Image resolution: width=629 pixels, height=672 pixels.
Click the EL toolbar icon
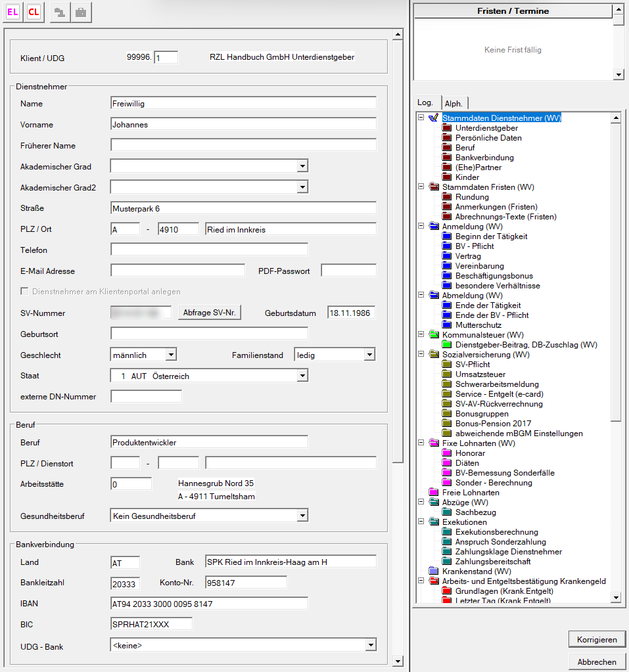tap(13, 12)
